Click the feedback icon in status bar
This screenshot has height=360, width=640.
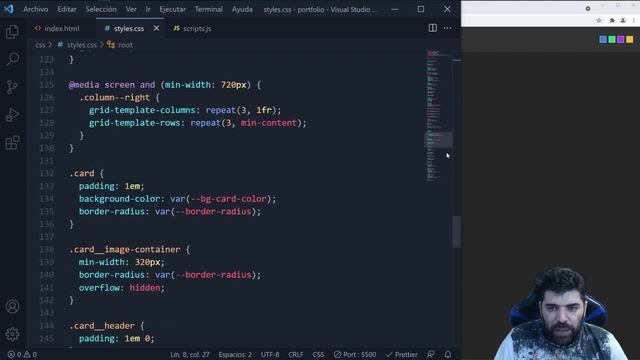431,354
